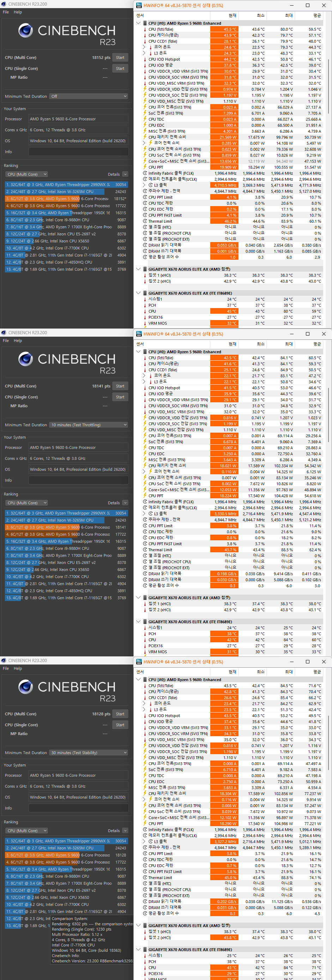Click thermometer icon on CPU IOD Hotspot 41.5 °C row
The width and height of the screenshot is (332, 980).
[x=145, y=388]
